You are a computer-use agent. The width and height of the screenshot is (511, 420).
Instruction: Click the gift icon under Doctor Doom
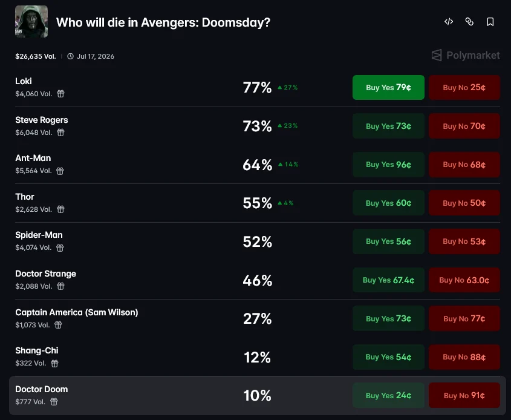coord(54,402)
